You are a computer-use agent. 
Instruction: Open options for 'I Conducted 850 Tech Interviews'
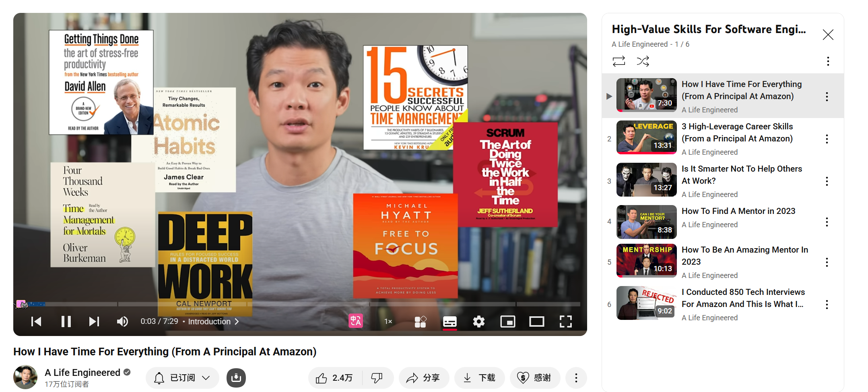click(827, 305)
